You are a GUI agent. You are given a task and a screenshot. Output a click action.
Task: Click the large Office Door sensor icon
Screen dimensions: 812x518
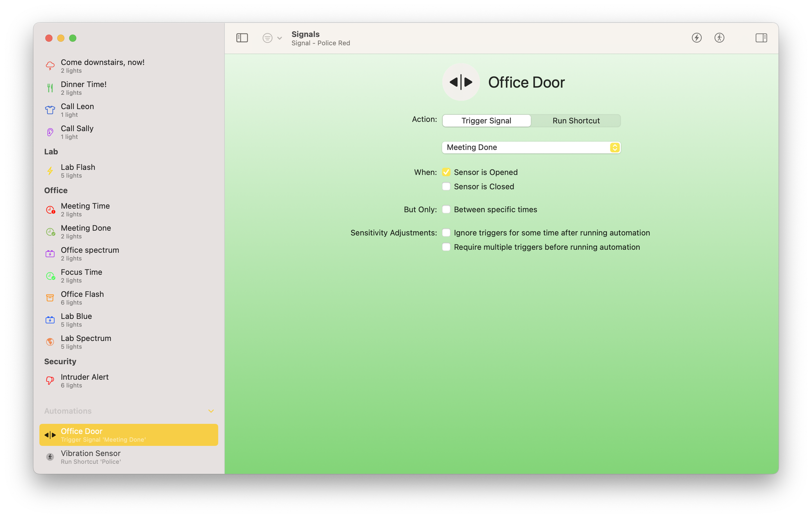tap(461, 82)
